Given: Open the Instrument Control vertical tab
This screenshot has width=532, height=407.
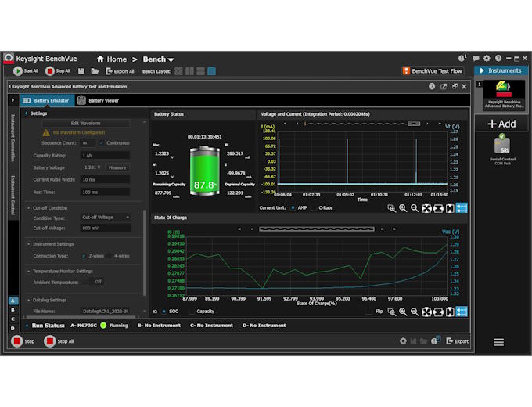Looking at the screenshot, I should tap(13, 195).
